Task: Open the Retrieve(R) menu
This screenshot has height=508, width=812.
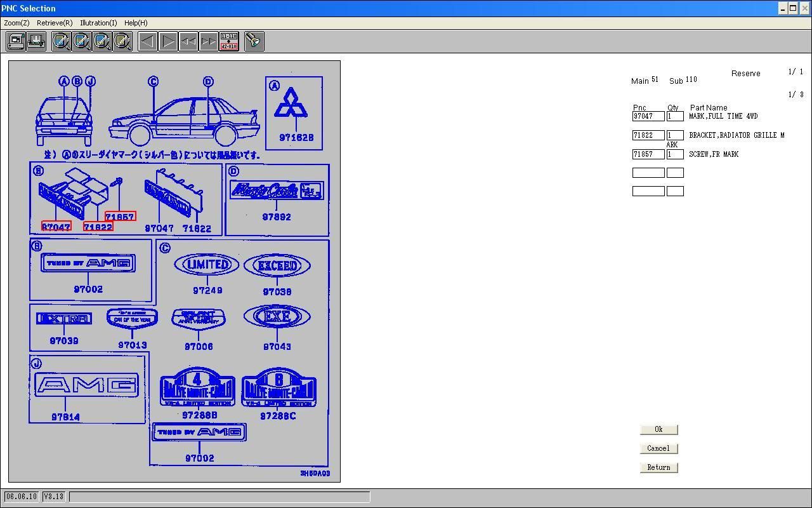Action: click(x=55, y=23)
